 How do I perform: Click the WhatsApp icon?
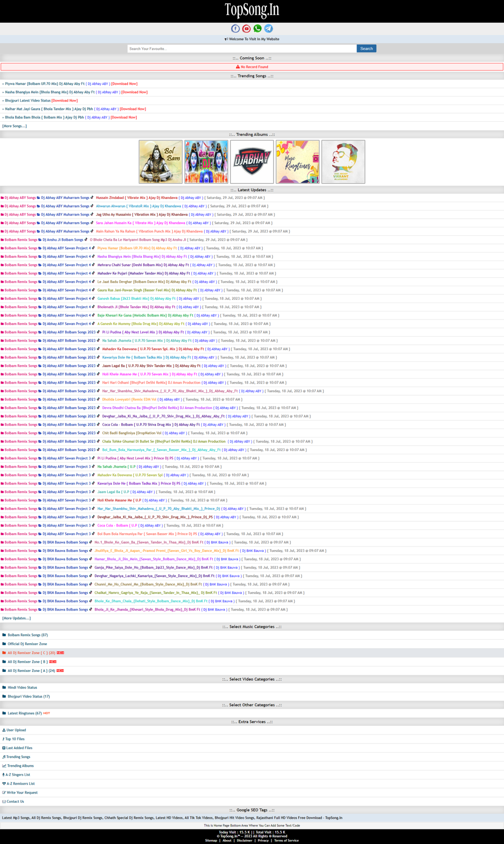coord(257,29)
